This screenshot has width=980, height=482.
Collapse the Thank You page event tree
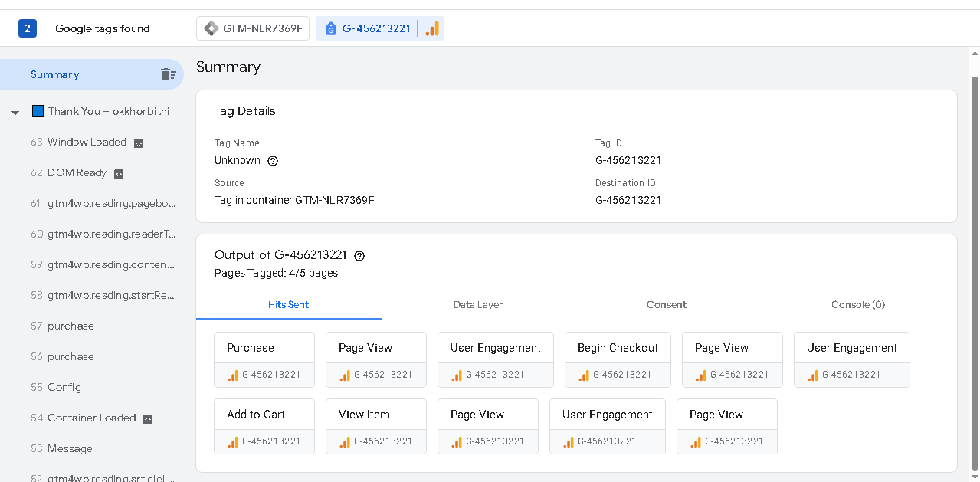click(x=15, y=113)
